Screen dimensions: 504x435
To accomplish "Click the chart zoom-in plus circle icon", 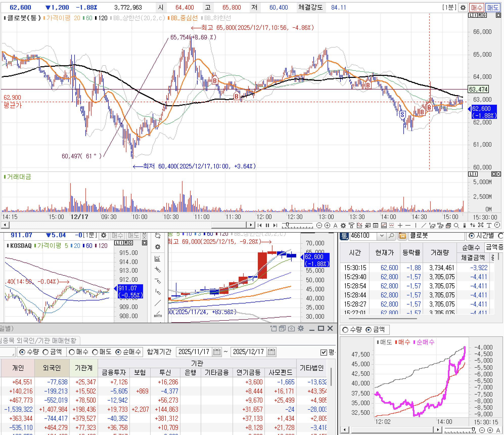I will [x=327, y=225].
